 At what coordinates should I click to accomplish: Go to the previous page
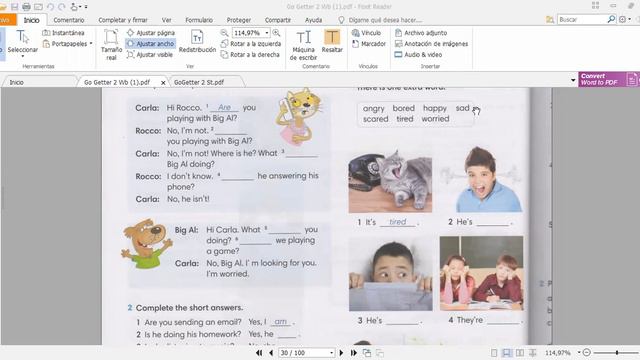271,353
